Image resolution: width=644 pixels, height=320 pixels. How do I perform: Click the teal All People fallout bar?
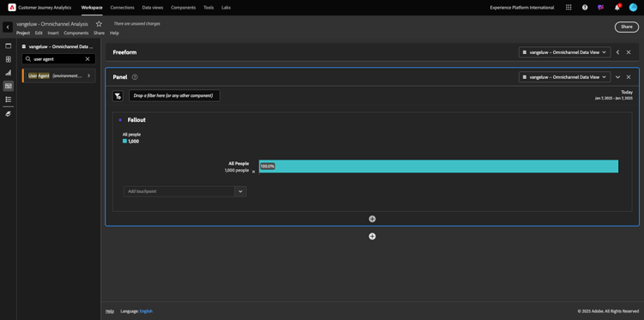click(439, 166)
